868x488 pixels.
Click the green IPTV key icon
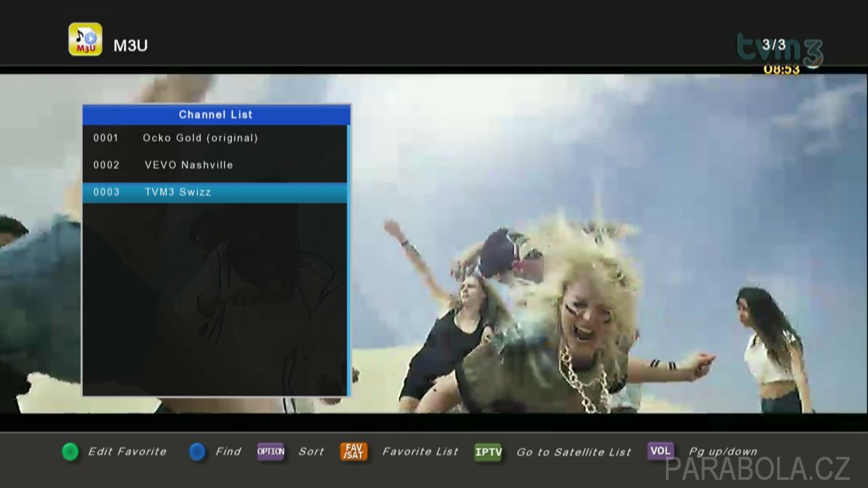(488, 452)
